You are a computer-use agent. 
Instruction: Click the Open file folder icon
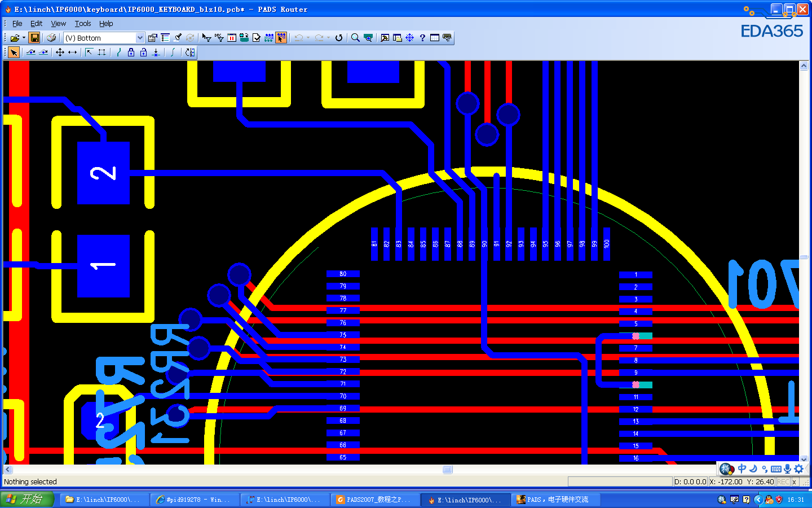point(15,38)
